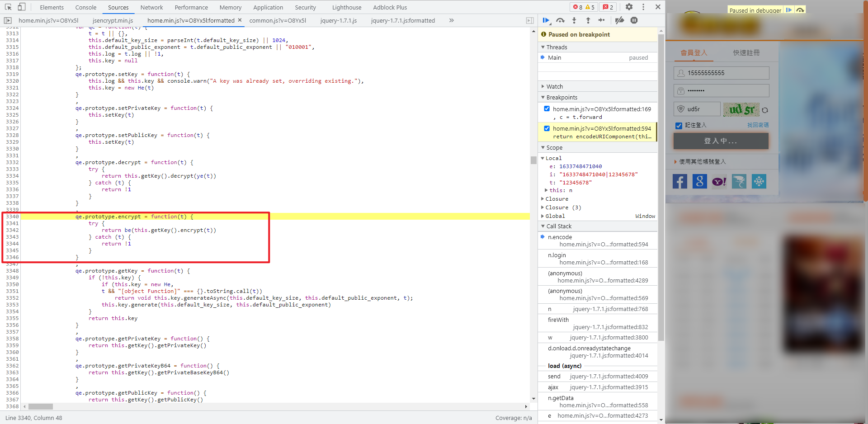Image resolution: width=868 pixels, height=424 pixels.
Task: Click the phone number input field
Action: [x=726, y=73]
